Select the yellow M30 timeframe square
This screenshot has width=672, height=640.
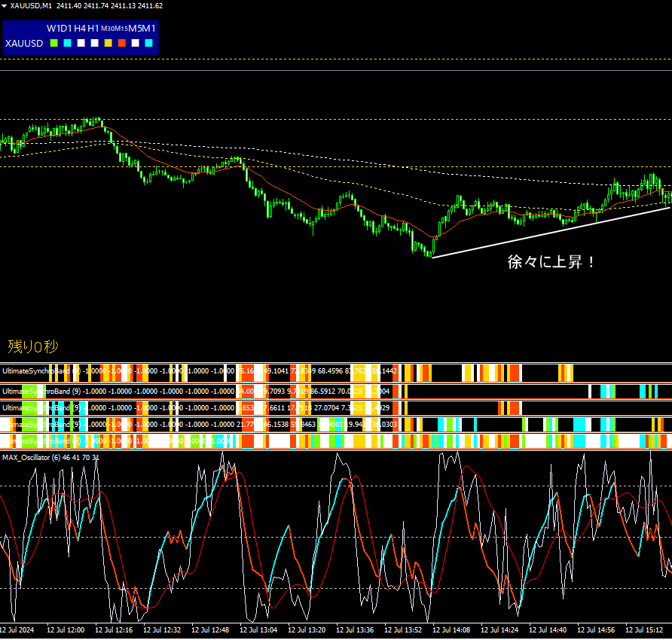(x=108, y=43)
